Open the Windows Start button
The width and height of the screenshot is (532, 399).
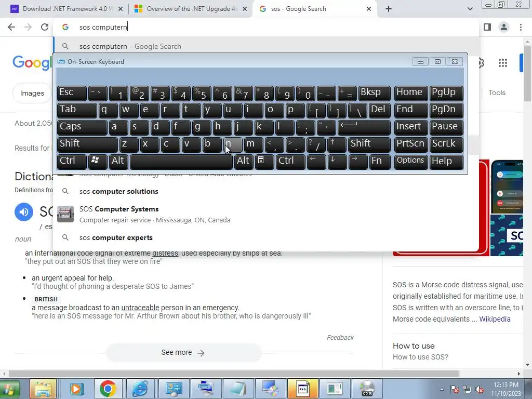(x=10, y=389)
